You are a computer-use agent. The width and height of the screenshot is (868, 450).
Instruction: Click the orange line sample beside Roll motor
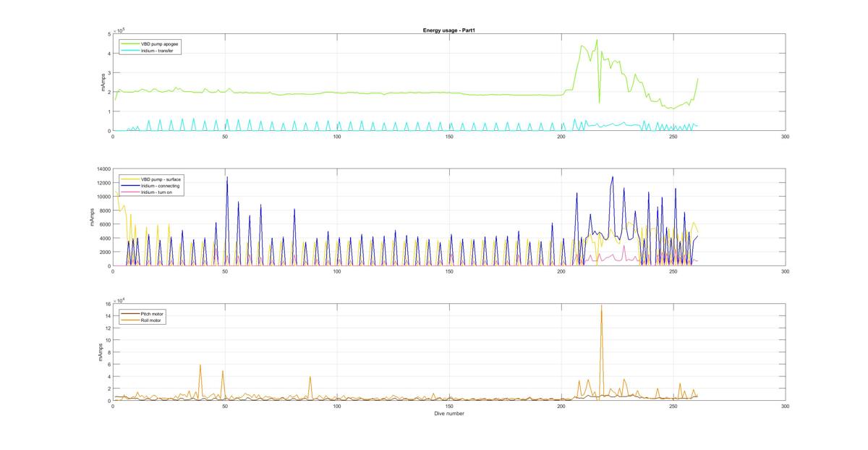pos(130,320)
